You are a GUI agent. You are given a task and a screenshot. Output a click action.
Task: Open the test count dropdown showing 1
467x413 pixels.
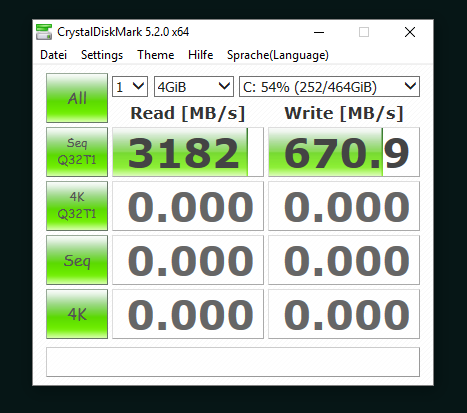click(130, 87)
